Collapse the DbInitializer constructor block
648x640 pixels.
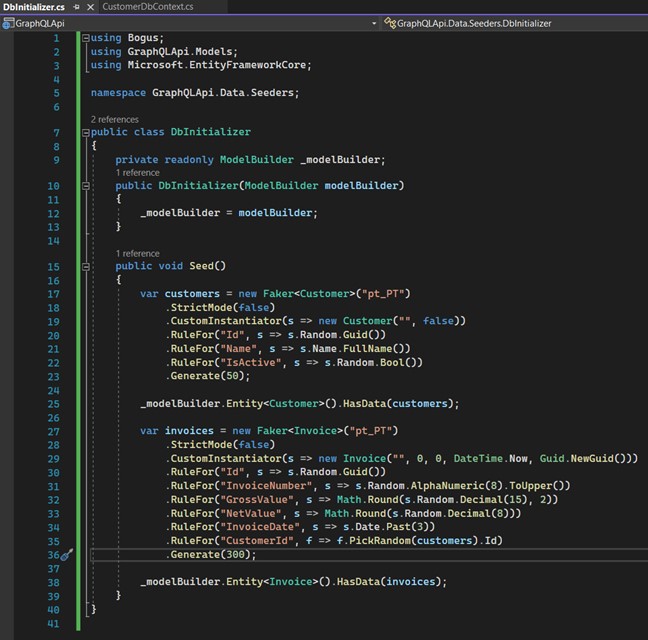point(85,185)
